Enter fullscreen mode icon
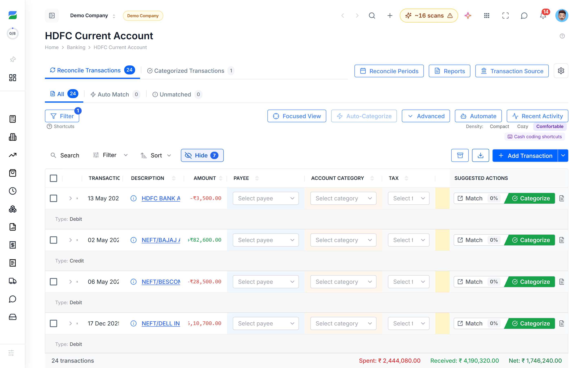 505,16
